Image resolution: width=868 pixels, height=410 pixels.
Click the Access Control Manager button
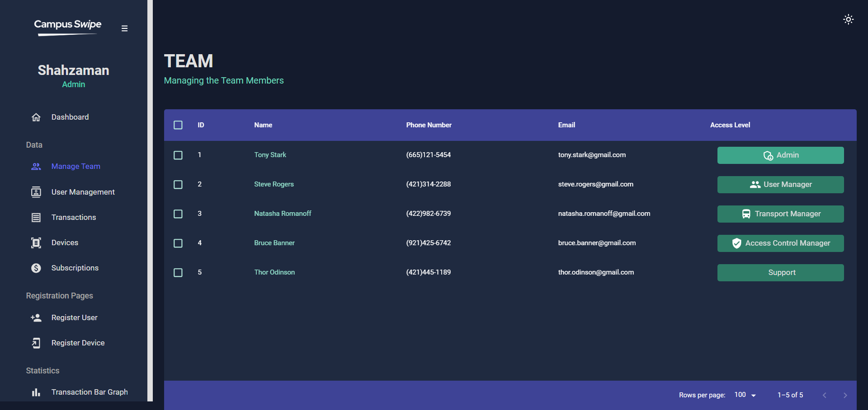point(780,243)
